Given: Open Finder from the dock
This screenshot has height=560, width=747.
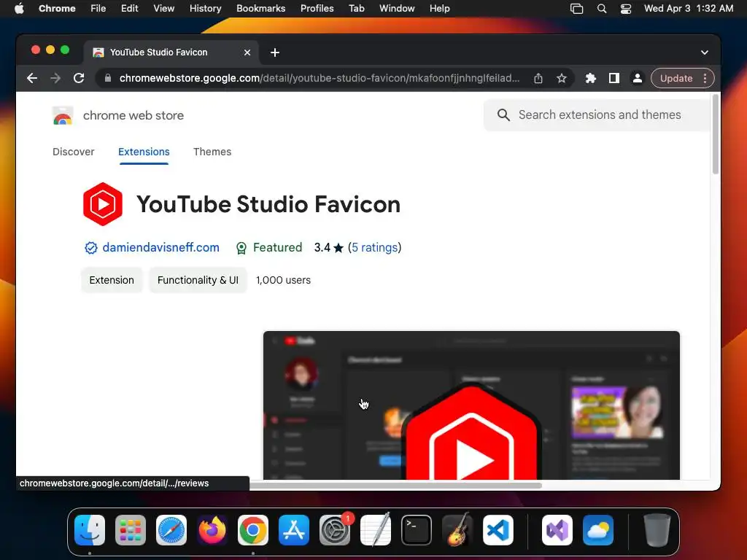Looking at the screenshot, I should (x=90, y=530).
